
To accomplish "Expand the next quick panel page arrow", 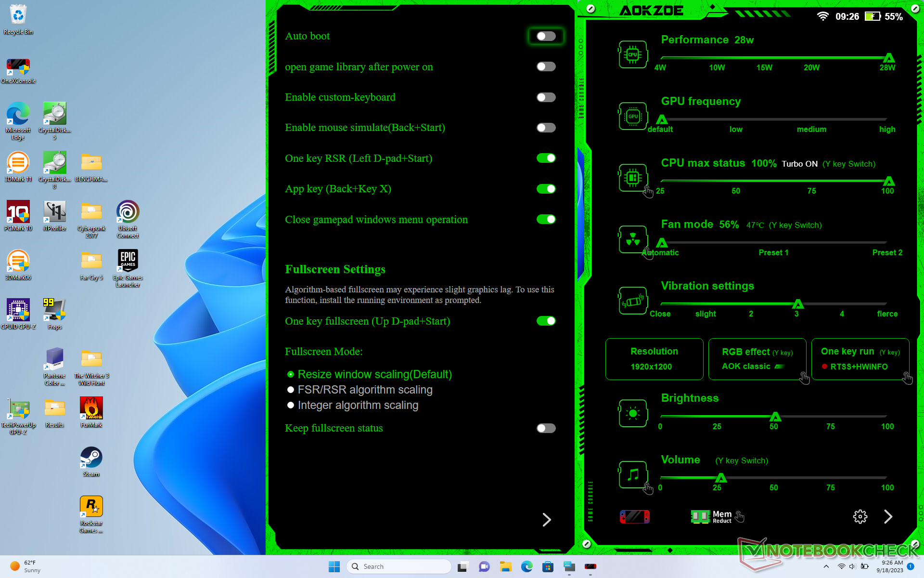I will (x=888, y=517).
